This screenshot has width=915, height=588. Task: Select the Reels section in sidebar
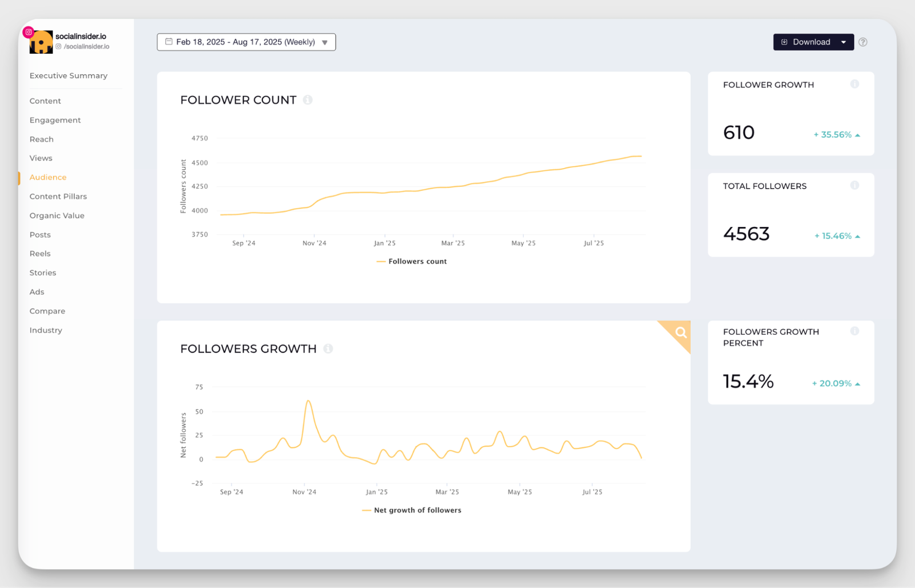(39, 253)
